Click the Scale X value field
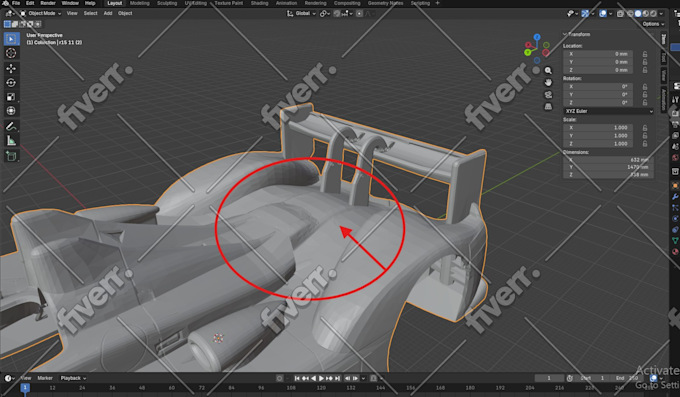Viewport: 680px width, 397px height. 598,128
